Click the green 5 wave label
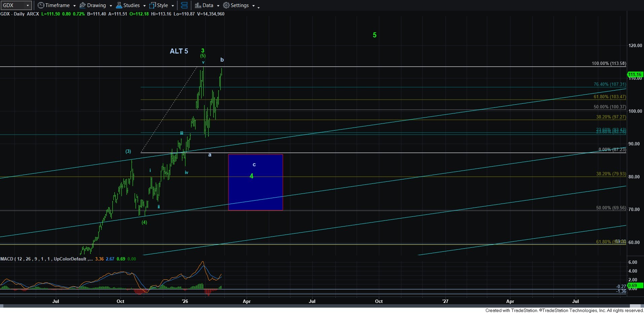644x313 pixels. pyautogui.click(x=374, y=35)
